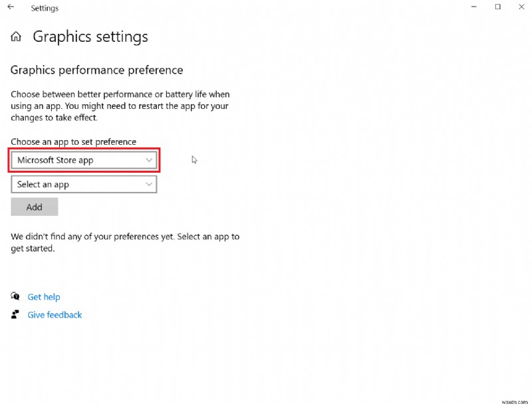This screenshot has height=406, width=532.
Task: Maximize the Settings window
Action: 497,7
